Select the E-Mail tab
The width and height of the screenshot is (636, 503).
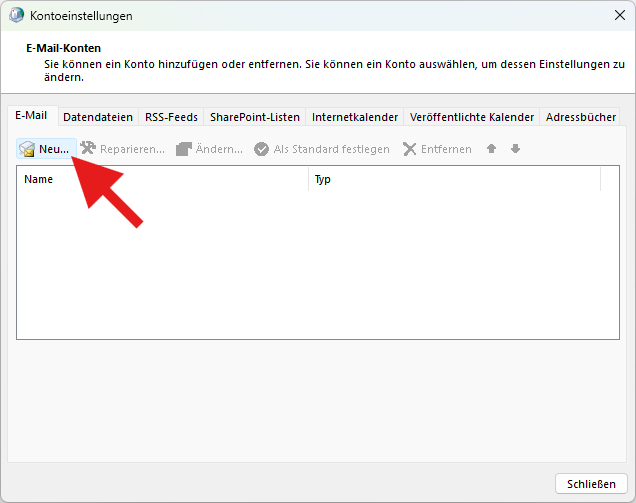[31, 116]
